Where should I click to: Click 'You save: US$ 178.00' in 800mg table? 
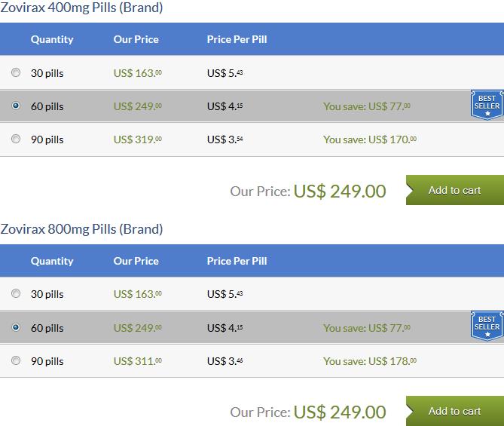370,361
